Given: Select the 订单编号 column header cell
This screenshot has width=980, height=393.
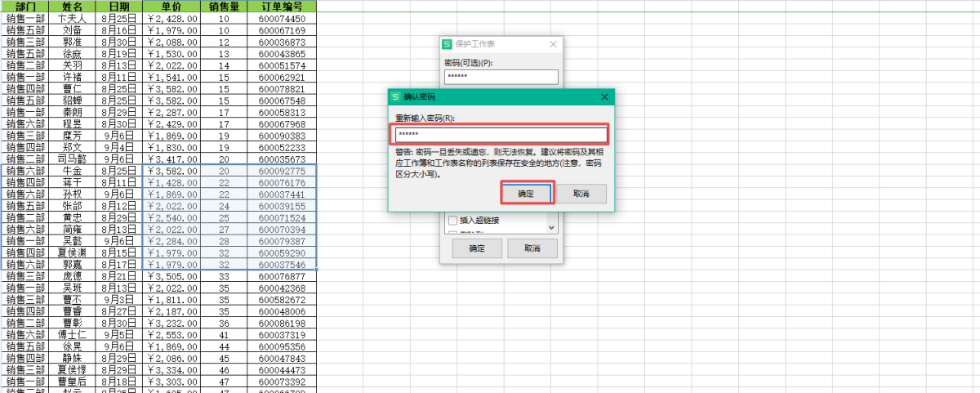Looking at the screenshot, I should [282, 6].
